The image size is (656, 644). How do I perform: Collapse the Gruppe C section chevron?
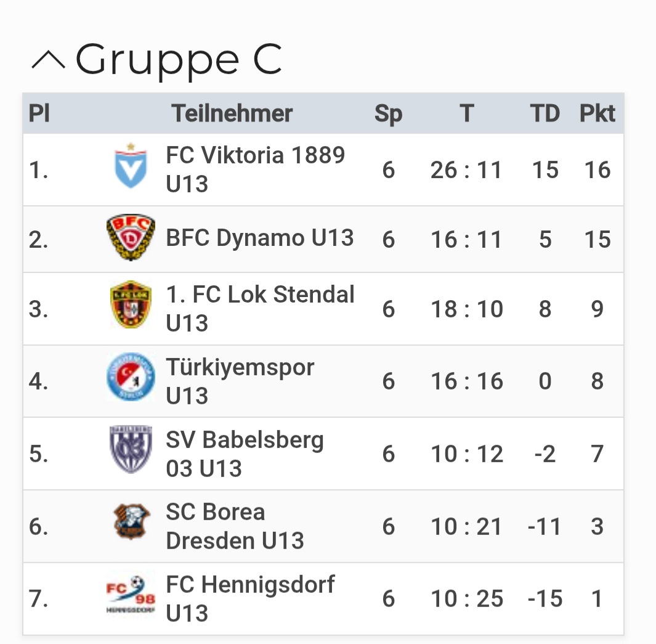[49, 59]
